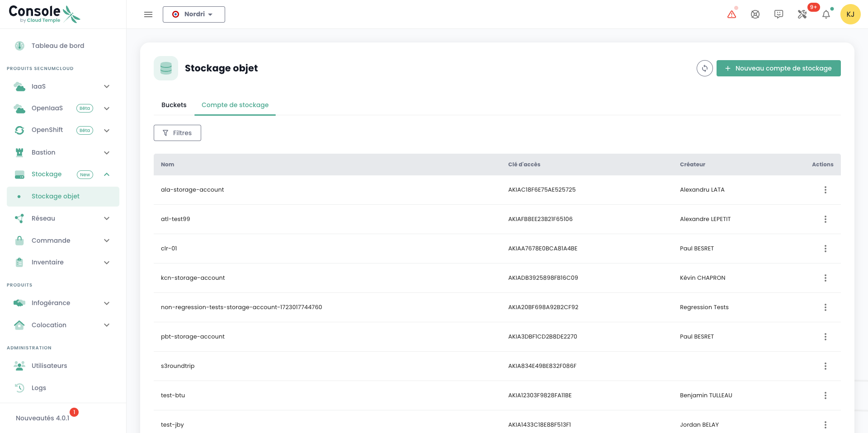Click the refresh storage accounts icon

(x=704, y=68)
